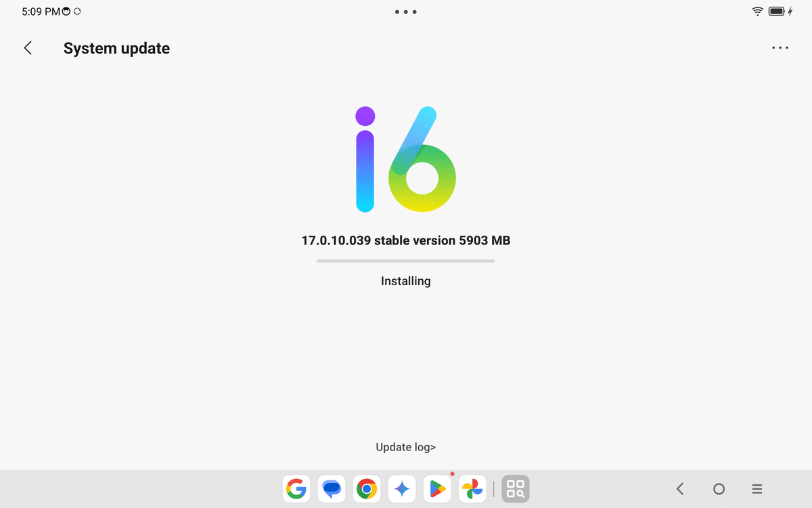Tap the camera cutout indicator dots
Screen dimensions: 812x508
pyautogui.click(x=405, y=12)
